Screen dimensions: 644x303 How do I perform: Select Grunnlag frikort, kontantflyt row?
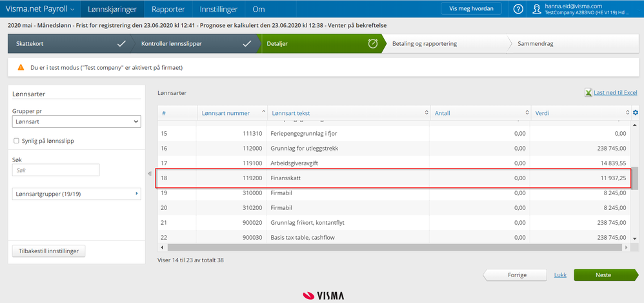[x=394, y=222]
